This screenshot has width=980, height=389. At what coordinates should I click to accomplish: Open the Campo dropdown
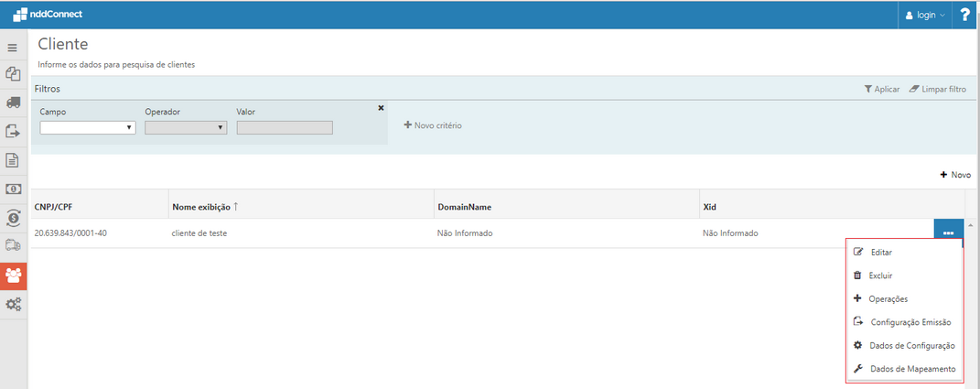[88, 127]
